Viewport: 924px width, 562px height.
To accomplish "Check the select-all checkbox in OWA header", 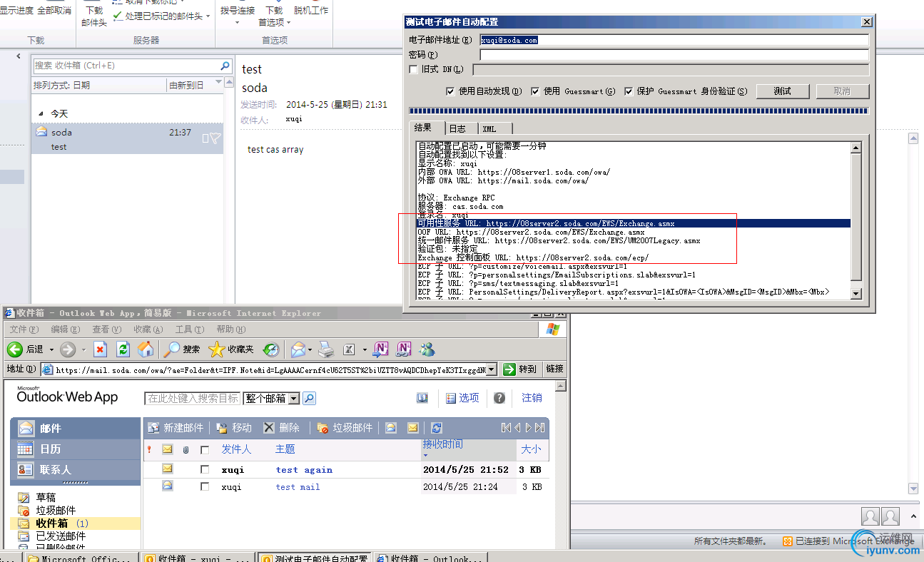I will click(x=205, y=450).
